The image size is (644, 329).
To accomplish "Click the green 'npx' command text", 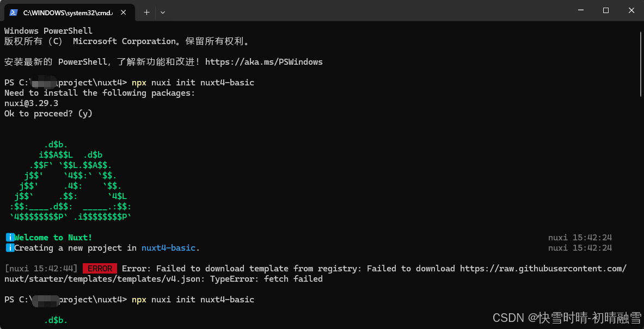I will click(139, 82).
